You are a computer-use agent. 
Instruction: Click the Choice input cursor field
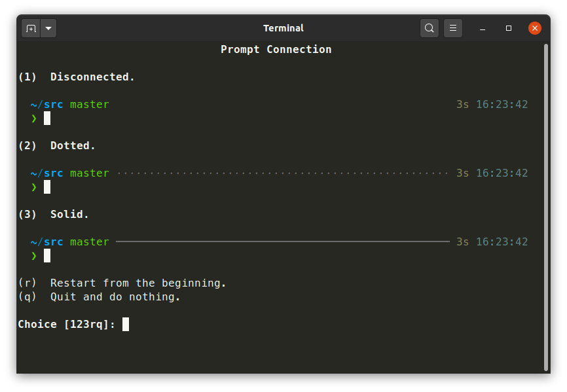pyautogui.click(x=124, y=324)
